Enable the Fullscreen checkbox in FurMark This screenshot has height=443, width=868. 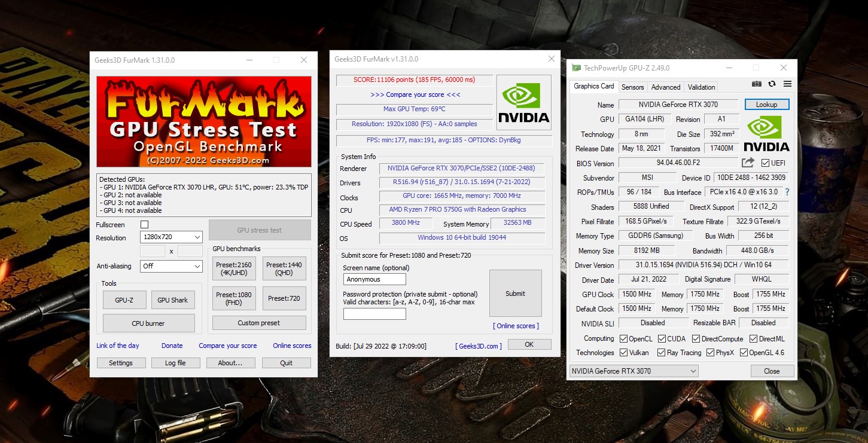click(144, 224)
